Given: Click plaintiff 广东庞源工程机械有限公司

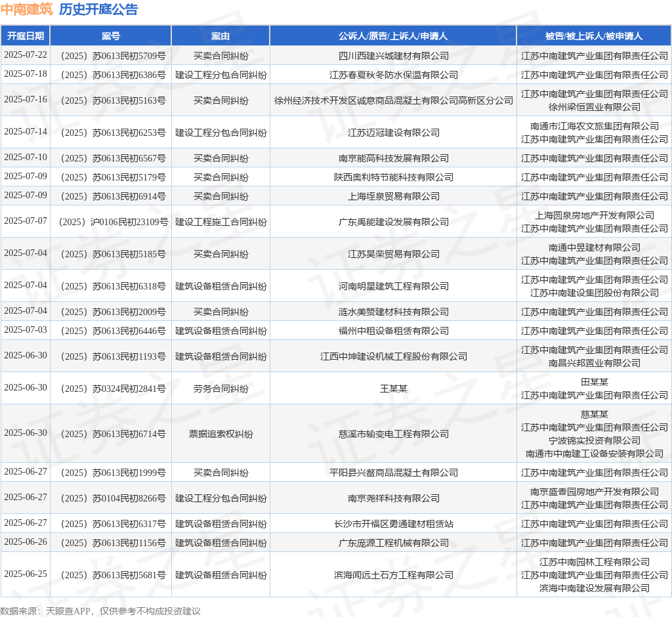Looking at the screenshot, I should [394, 543].
